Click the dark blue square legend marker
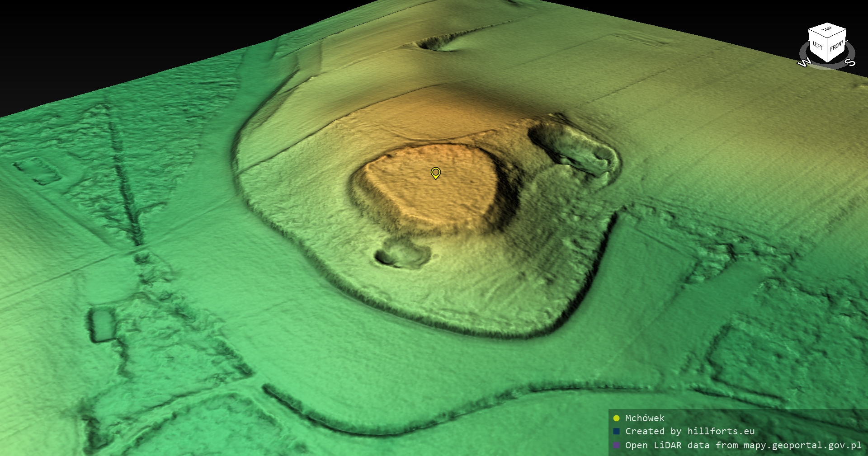Screen dimensions: 868x456 click(616, 431)
